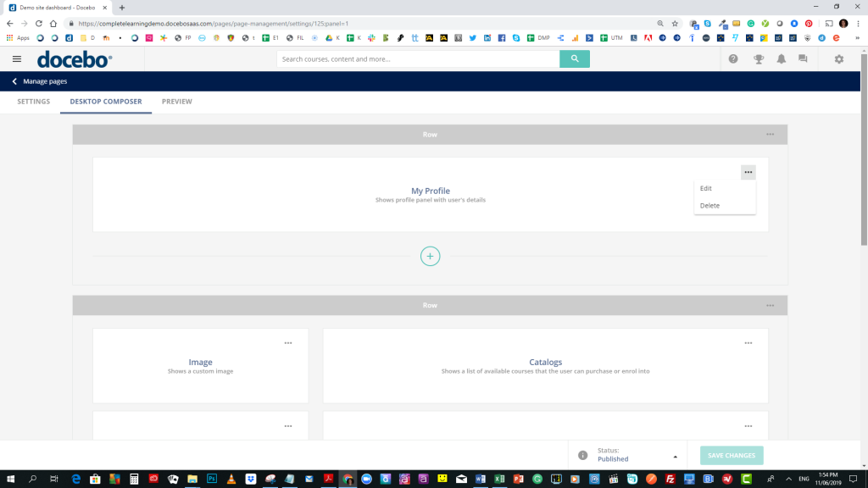This screenshot has width=868, height=488.
Task: Open the help question mark icon
Action: [733, 59]
